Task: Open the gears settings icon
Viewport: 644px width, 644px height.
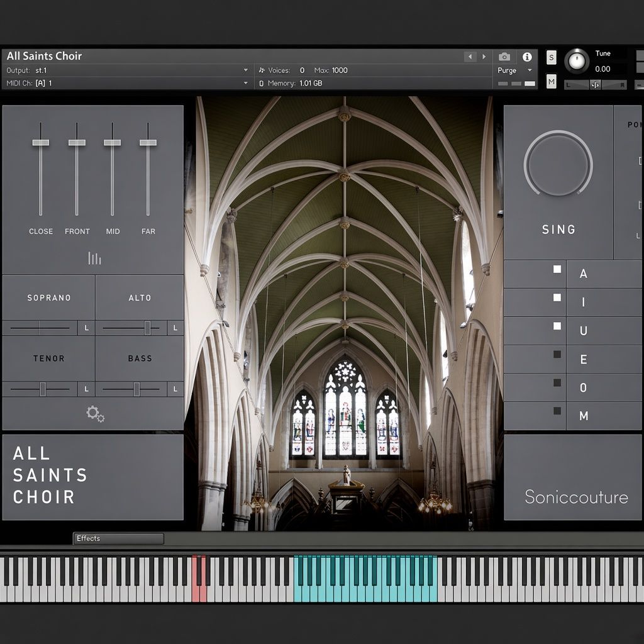Action: tap(96, 414)
